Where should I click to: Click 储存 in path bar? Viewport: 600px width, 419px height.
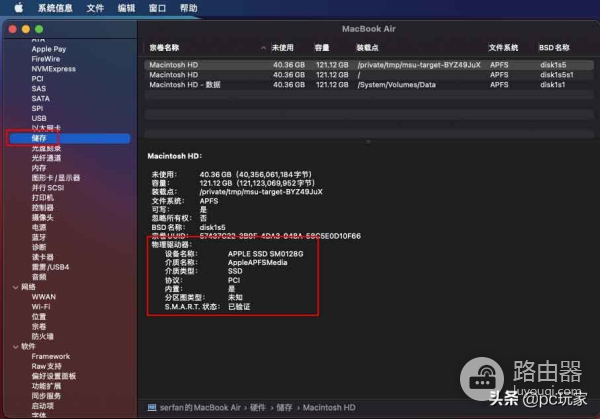click(284, 408)
